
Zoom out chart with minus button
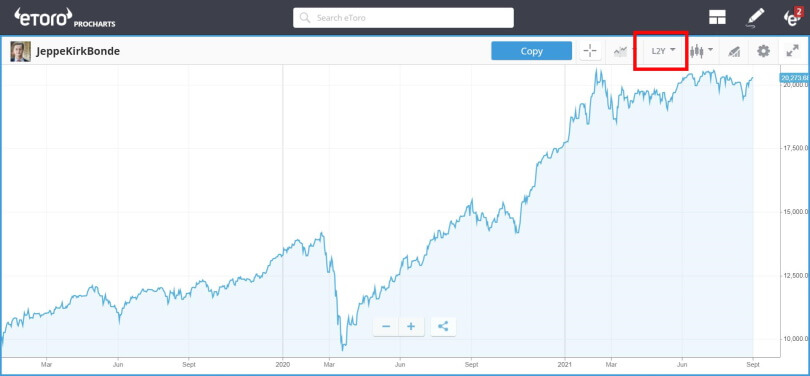click(x=386, y=326)
